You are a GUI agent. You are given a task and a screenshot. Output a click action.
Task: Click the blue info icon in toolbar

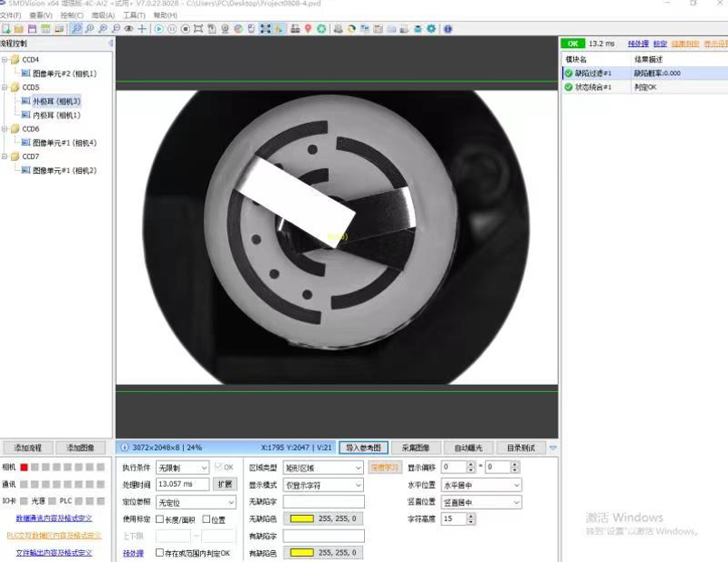coord(448,29)
